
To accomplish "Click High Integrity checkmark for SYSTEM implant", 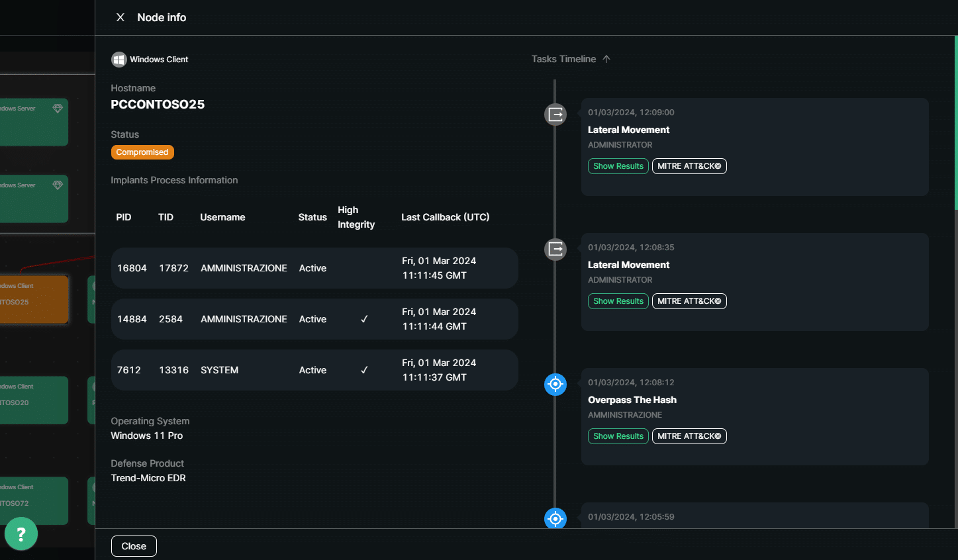I will [x=364, y=370].
